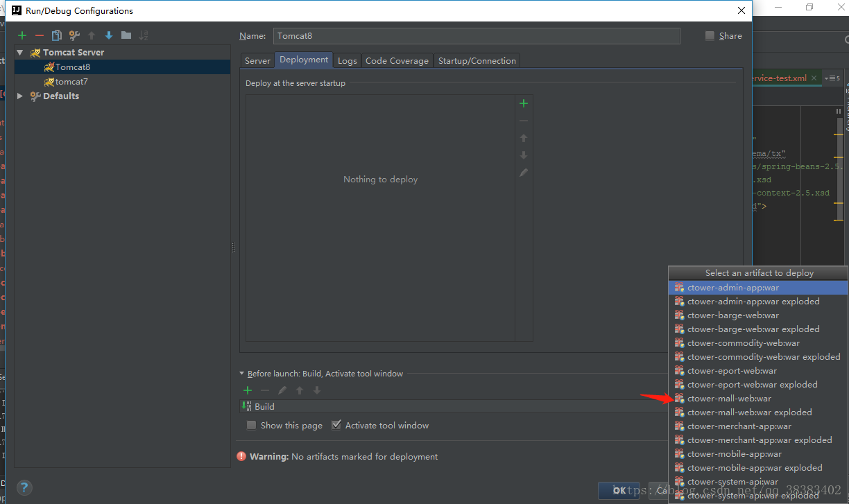The width and height of the screenshot is (849, 504).
Task: Edit the Name field Tomcat8
Action: (x=477, y=36)
